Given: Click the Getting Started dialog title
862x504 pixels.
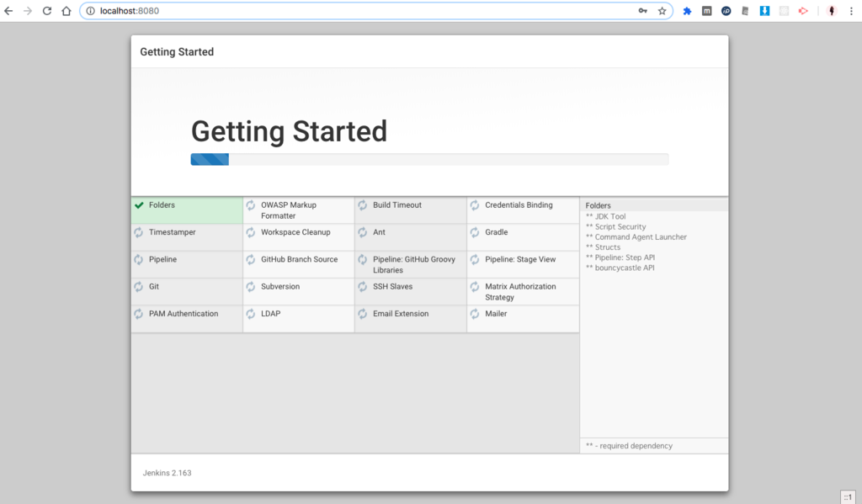Looking at the screenshot, I should [x=177, y=51].
